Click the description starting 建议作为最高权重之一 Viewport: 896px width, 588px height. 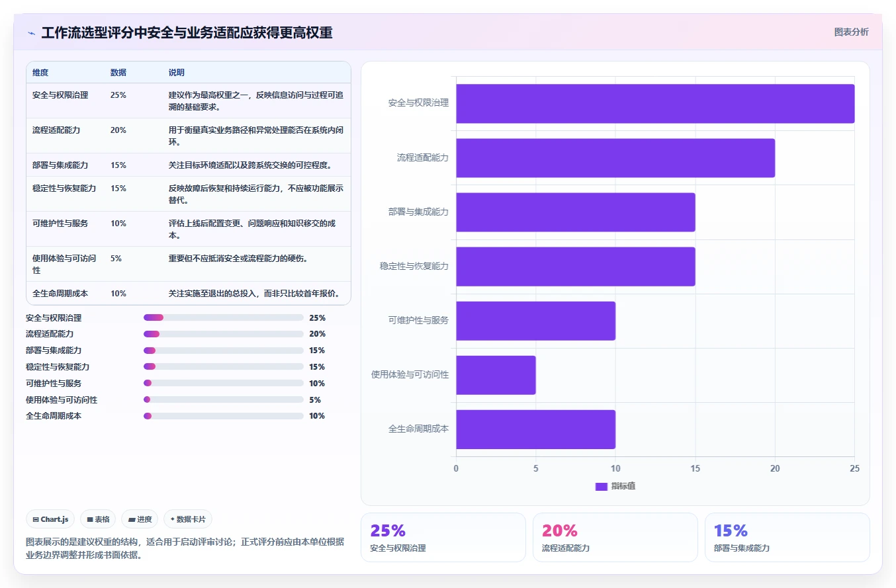click(x=256, y=101)
